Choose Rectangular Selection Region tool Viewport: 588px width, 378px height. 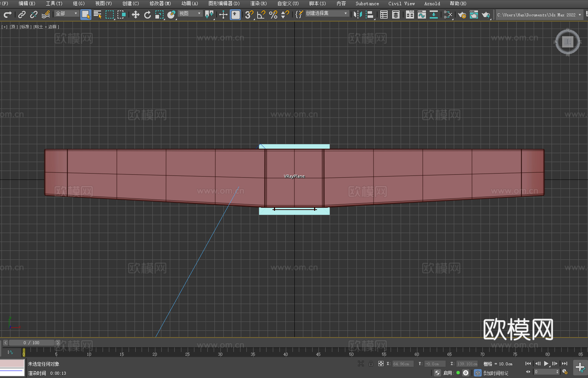tap(110, 14)
